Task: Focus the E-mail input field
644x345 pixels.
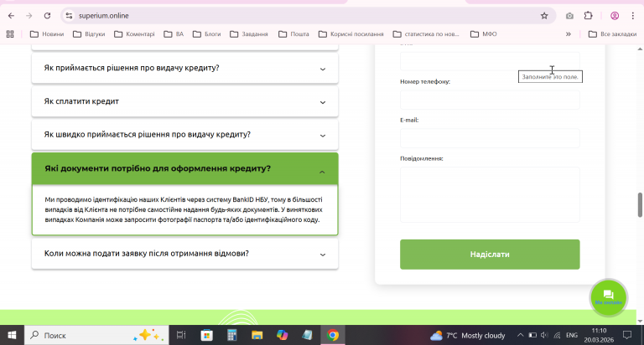Action: click(490, 138)
